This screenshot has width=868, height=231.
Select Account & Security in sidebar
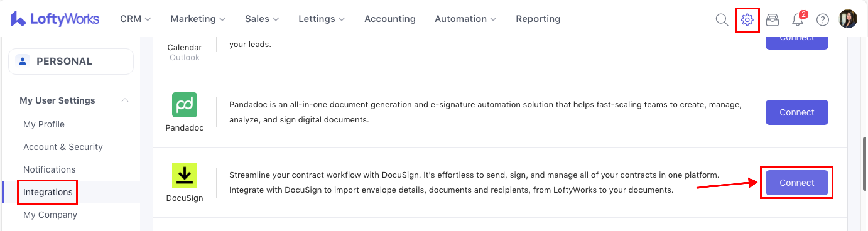coord(63,147)
